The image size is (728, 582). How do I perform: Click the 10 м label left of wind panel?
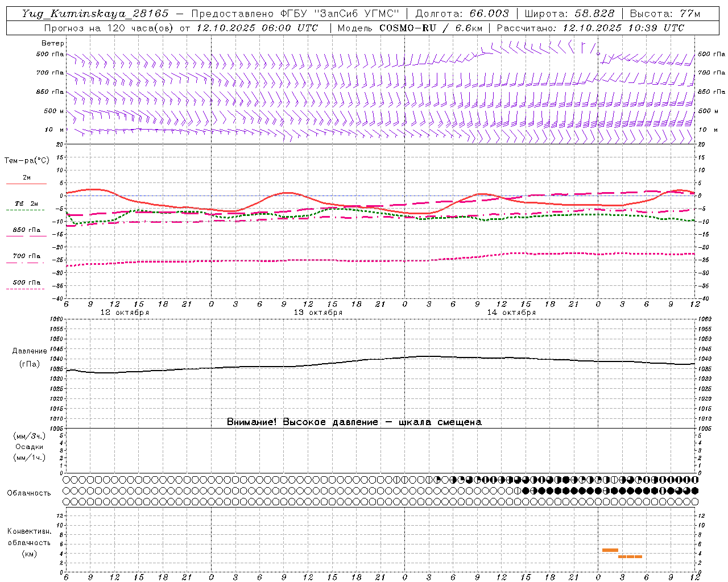(x=55, y=130)
